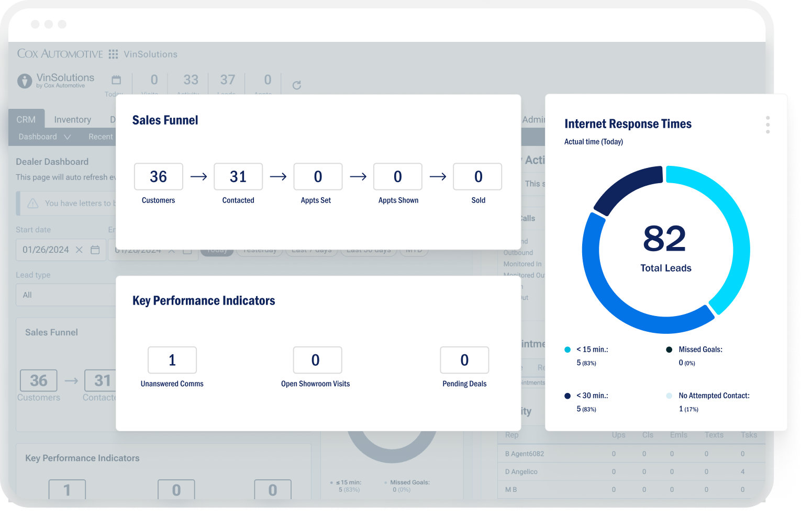Click the "33" count in the top stats bar
Image resolution: width=812 pixels, height=517 pixels.
pos(191,80)
